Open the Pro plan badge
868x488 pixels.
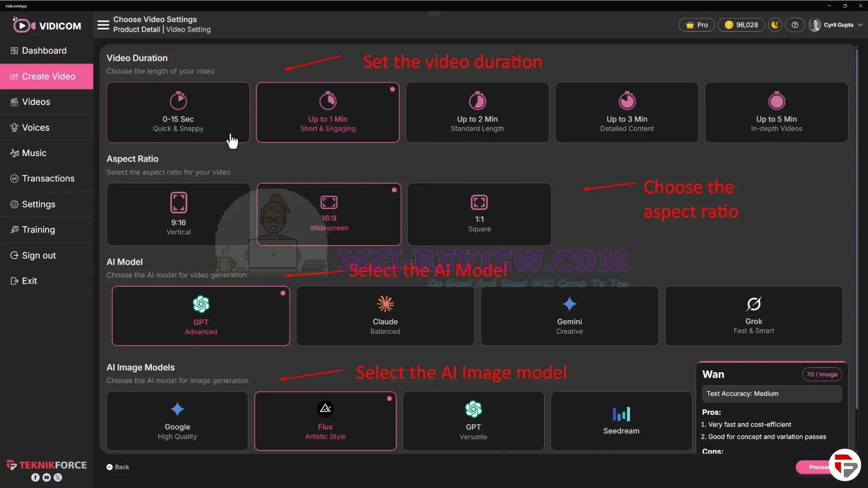(697, 25)
